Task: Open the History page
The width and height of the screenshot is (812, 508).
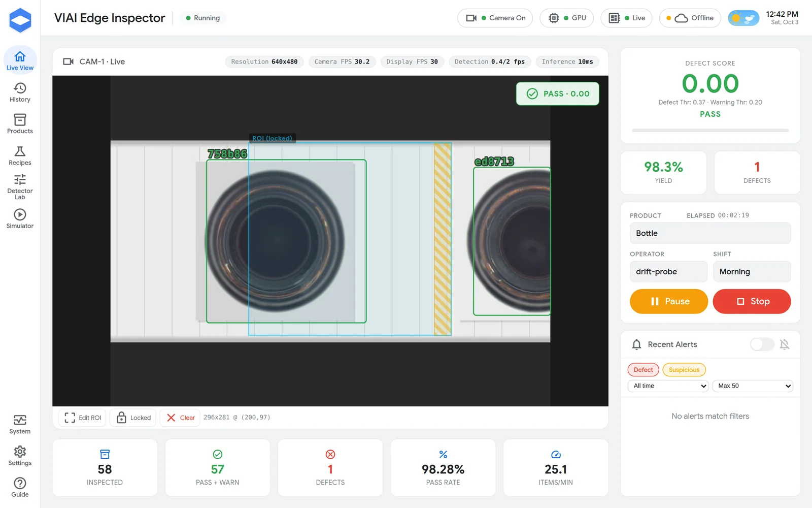Action: pos(20,92)
